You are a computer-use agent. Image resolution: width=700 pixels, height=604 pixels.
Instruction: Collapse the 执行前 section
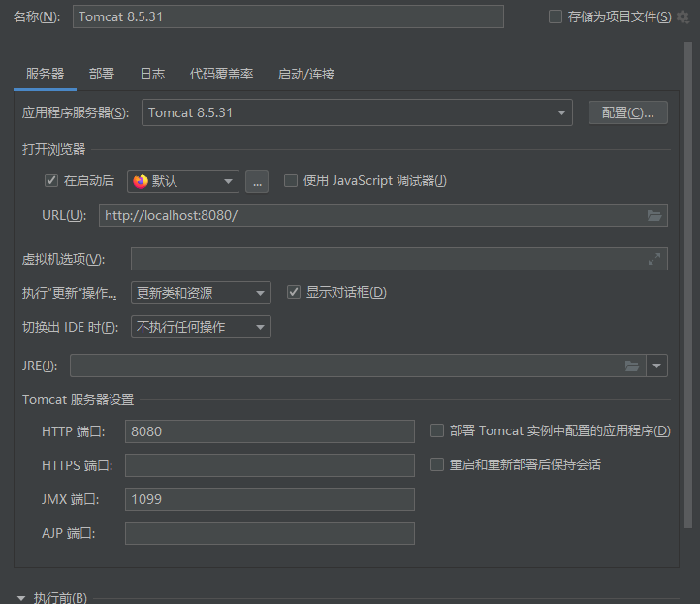21,598
